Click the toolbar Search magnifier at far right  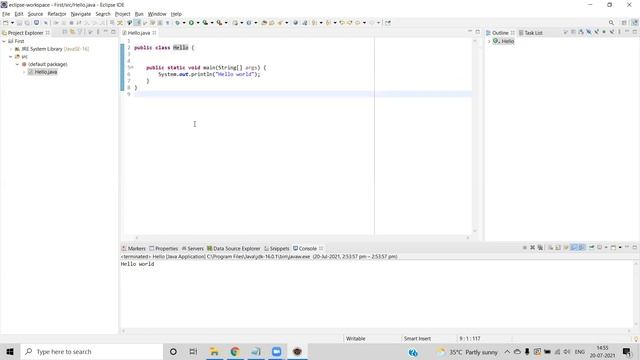[x=611, y=23]
